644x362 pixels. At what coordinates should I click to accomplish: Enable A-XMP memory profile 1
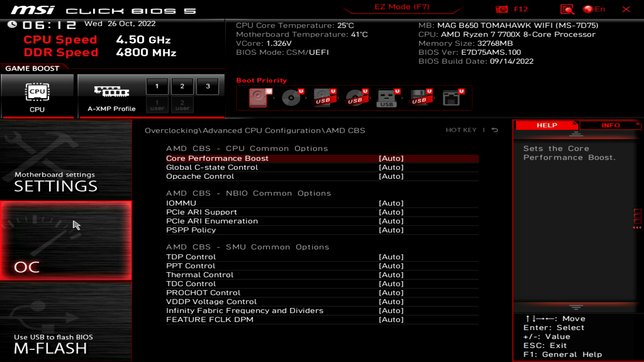[157, 86]
